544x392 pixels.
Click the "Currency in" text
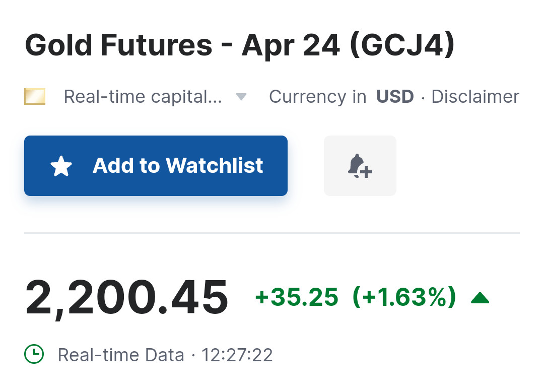tap(318, 96)
